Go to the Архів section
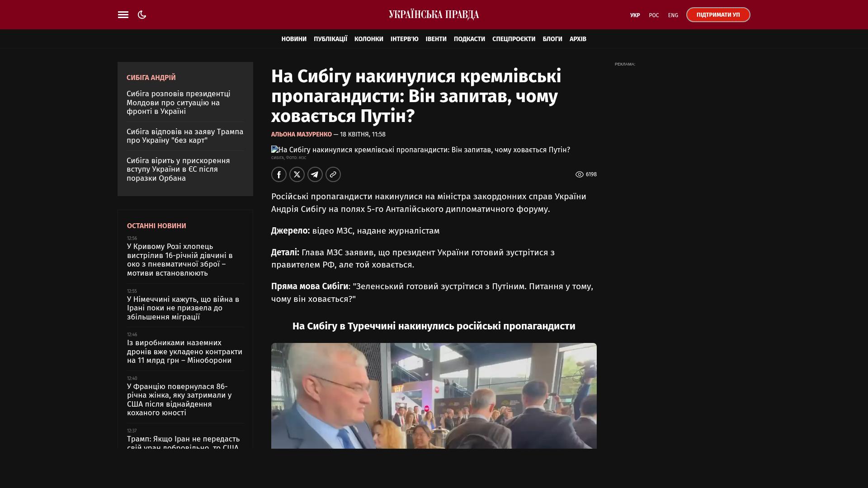 click(x=578, y=39)
